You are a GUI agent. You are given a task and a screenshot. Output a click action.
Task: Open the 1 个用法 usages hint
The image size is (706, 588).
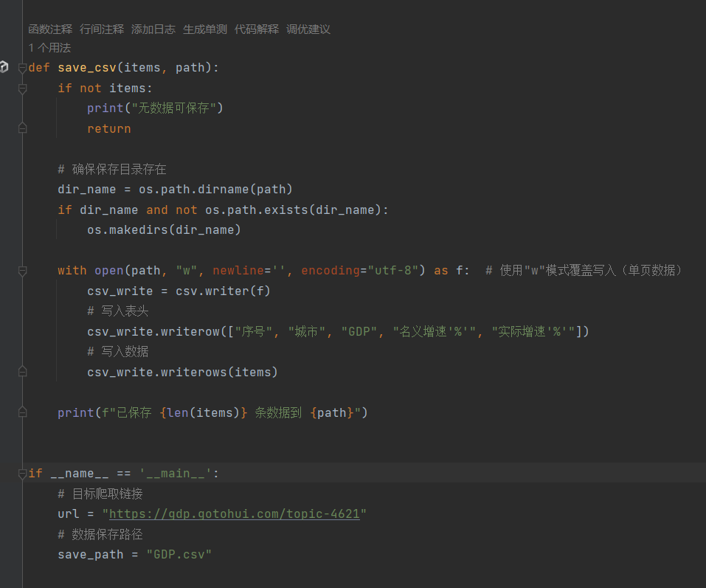pyautogui.click(x=49, y=48)
